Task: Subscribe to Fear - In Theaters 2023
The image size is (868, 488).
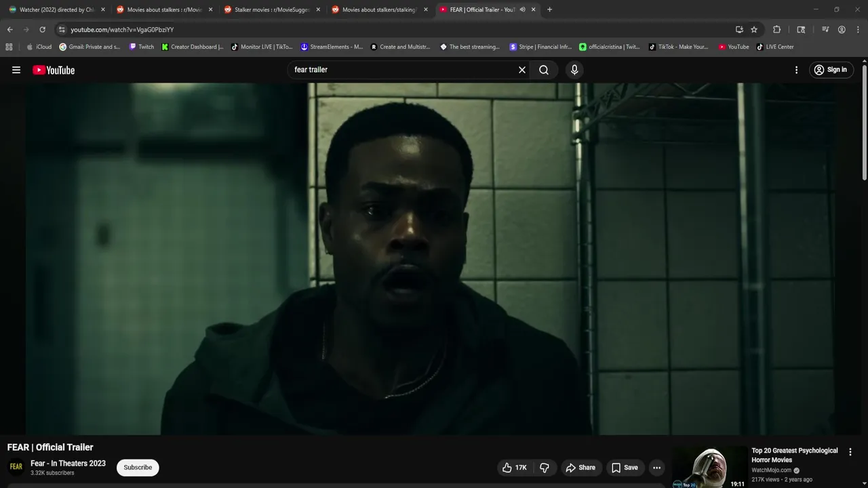Action: pyautogui.click(x=138, y=468)
